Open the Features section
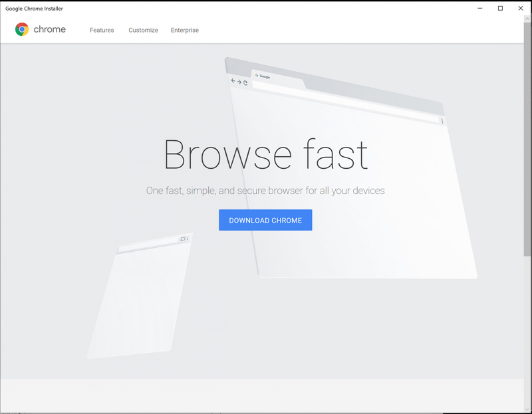 tap(102, 30)
